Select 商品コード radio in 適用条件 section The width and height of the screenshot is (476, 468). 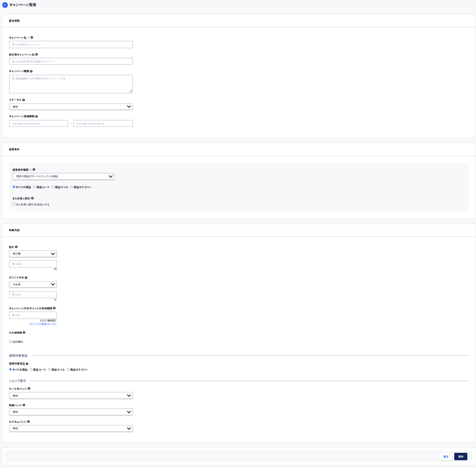(34, 187)
